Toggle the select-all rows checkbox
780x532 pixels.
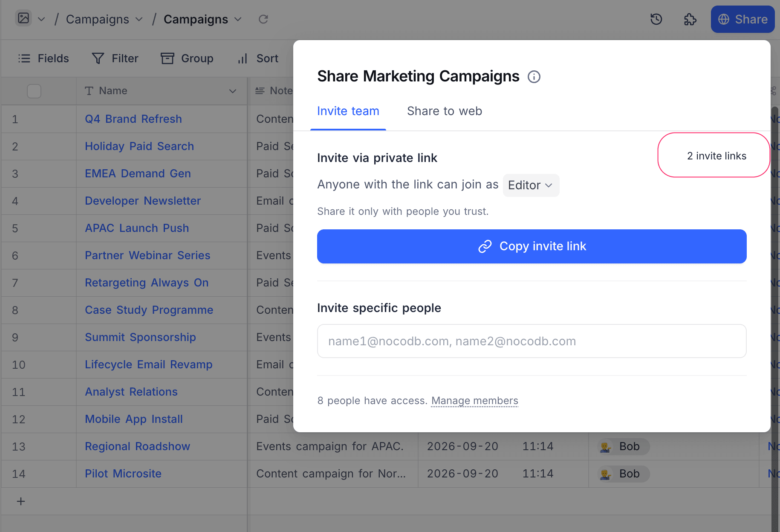[34, 91]
